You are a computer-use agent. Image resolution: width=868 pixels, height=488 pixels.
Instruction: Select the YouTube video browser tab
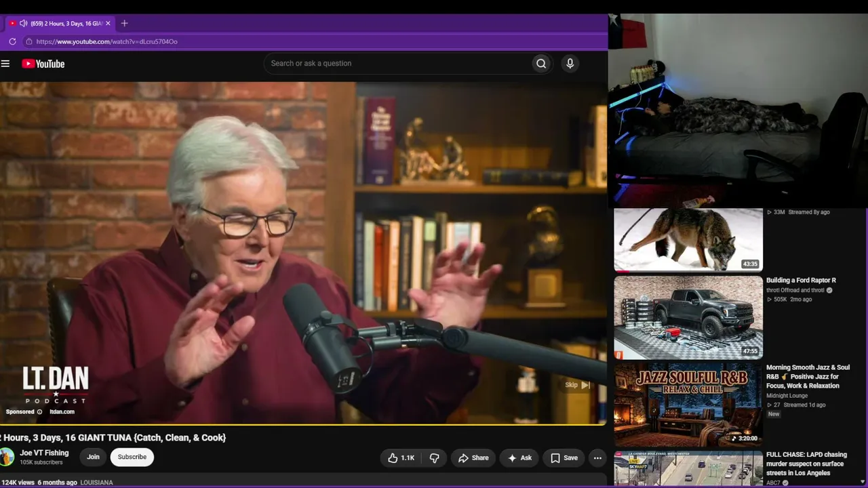pyautogui.click(x=61, y=23)
